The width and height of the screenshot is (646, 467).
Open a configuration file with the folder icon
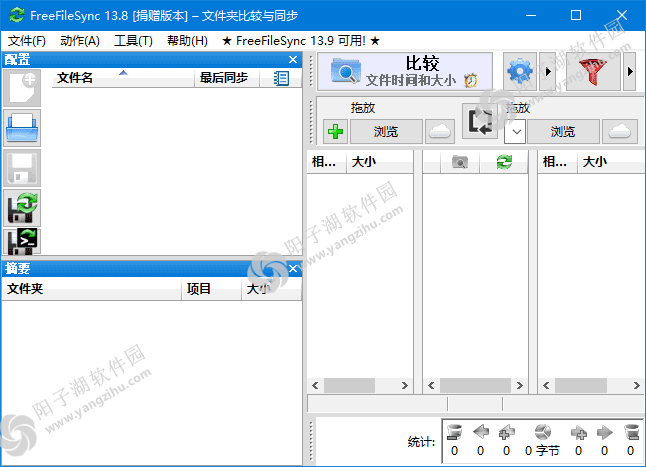(22, 128)
